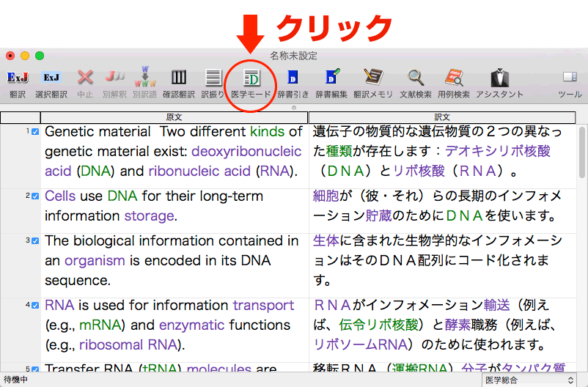Click '輸送' in sentence 4 translation

click(497, 305)
